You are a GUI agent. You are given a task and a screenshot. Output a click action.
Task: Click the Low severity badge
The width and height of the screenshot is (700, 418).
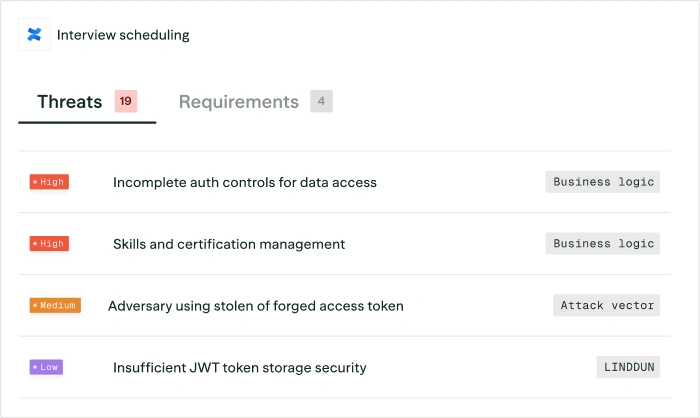pyautogui.click(x=46, y=367)
